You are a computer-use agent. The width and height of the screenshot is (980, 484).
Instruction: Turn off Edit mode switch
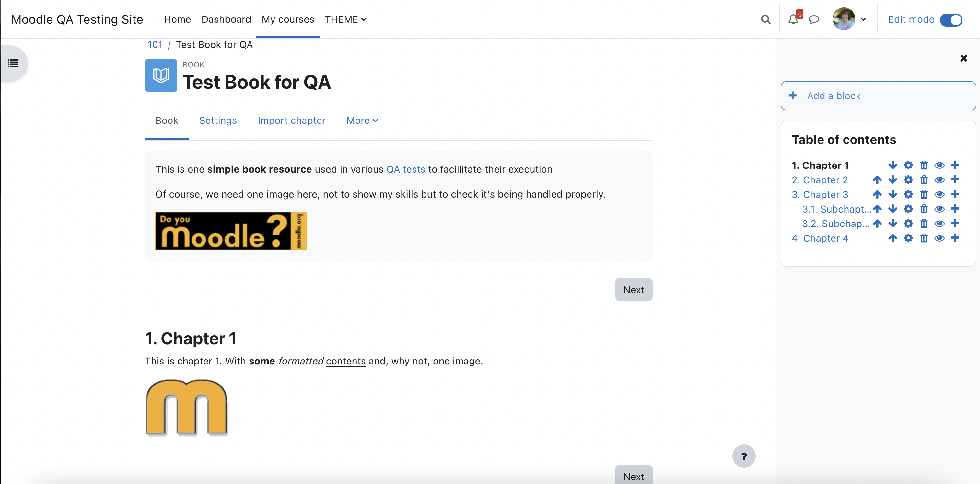(951, 20)
